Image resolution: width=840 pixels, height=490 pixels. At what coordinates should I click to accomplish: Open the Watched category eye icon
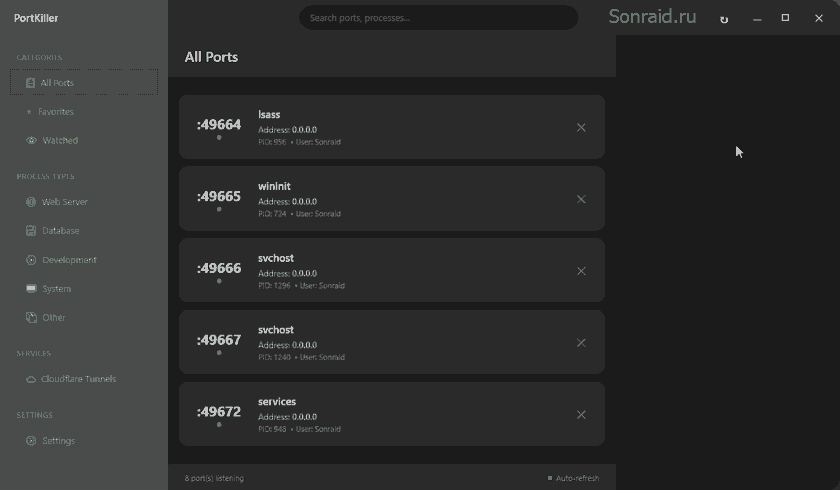coord(31,140)
